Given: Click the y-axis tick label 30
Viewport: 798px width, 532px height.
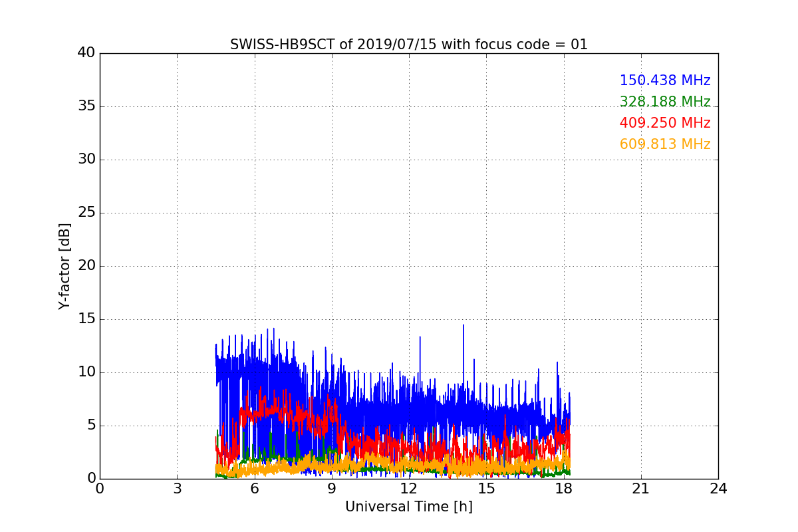Looking at the screenshot, I should (x=86, y=160).
